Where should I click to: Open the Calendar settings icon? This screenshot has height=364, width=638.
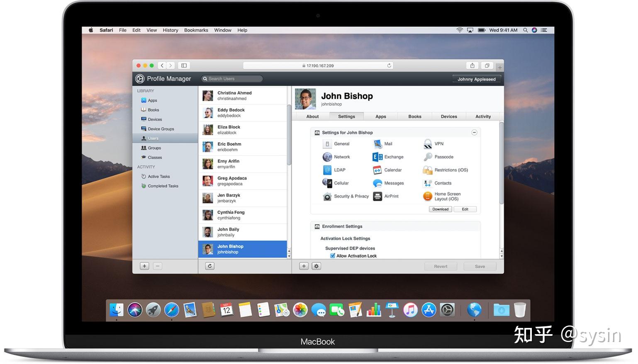(377, 170)
